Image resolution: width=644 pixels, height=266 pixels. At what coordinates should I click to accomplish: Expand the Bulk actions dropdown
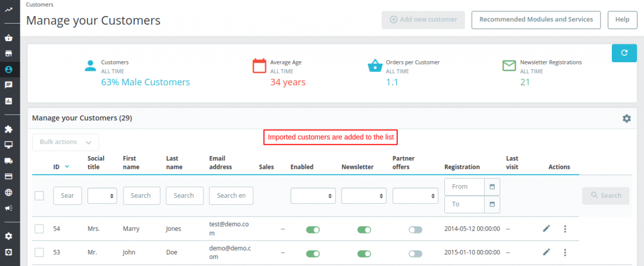[65, 142]
